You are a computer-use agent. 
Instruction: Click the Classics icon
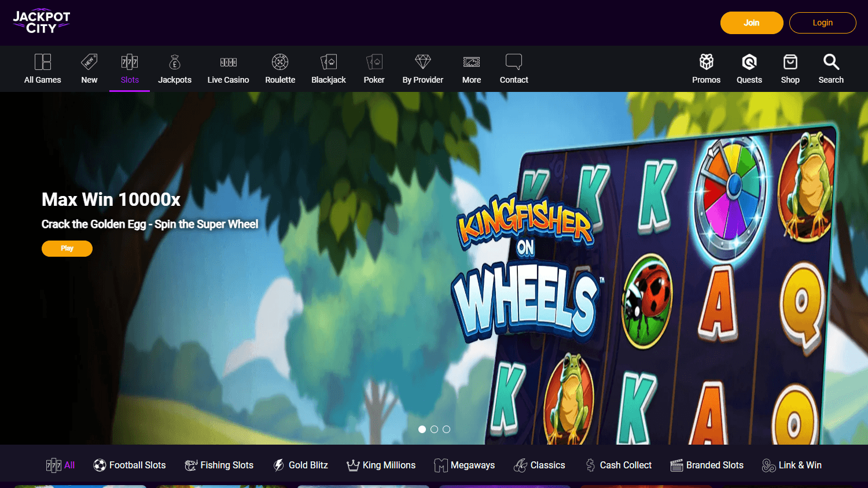(x=520, y=465)
